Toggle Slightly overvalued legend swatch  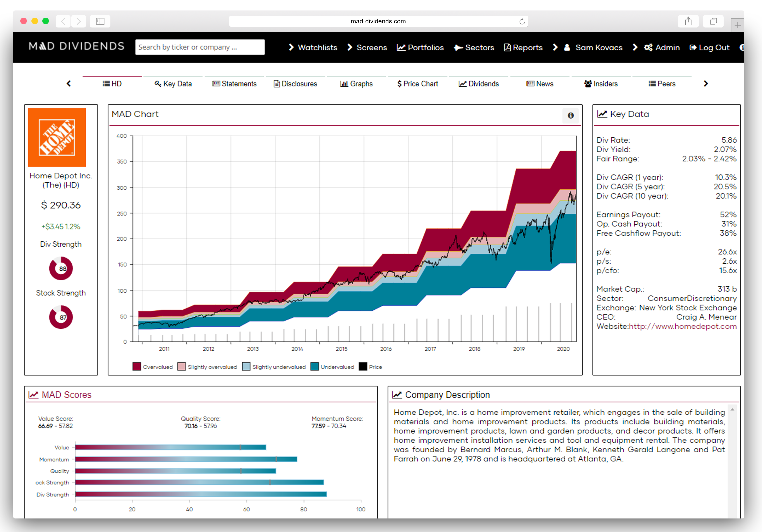(x=182, y=366)
